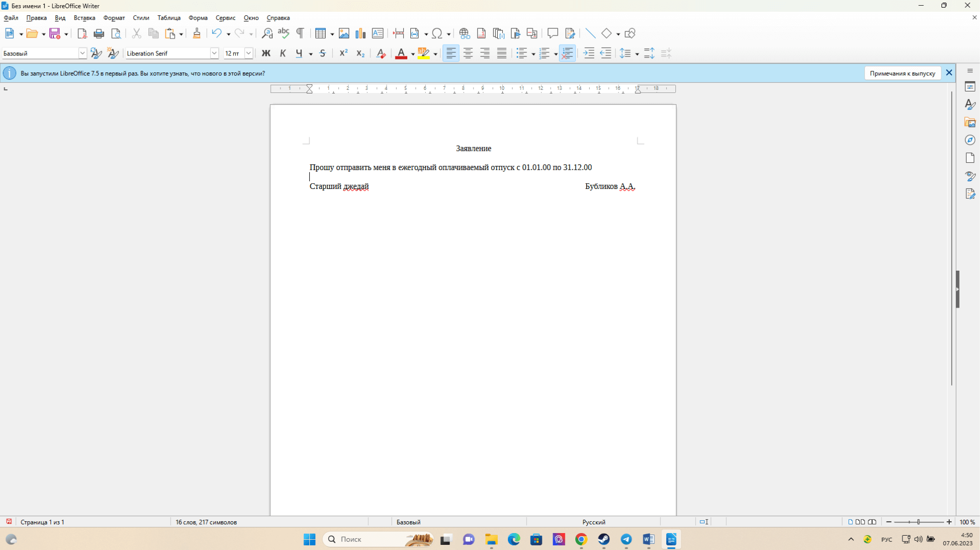Image resolution: width=980 pixels, height=550 pixels.
Task: Open the Navigator sidebar panel
Action: point(970,140)
